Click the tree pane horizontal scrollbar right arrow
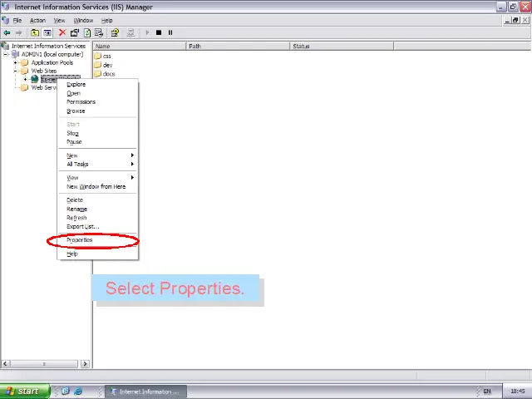This screenshot has height=399, width=532. 85,363
